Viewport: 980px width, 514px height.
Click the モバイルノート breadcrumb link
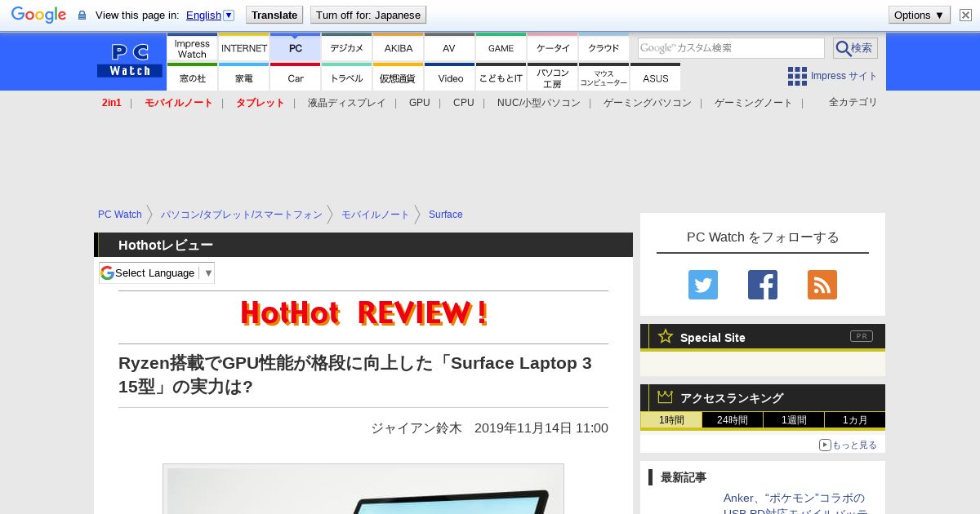pos(376,215)
